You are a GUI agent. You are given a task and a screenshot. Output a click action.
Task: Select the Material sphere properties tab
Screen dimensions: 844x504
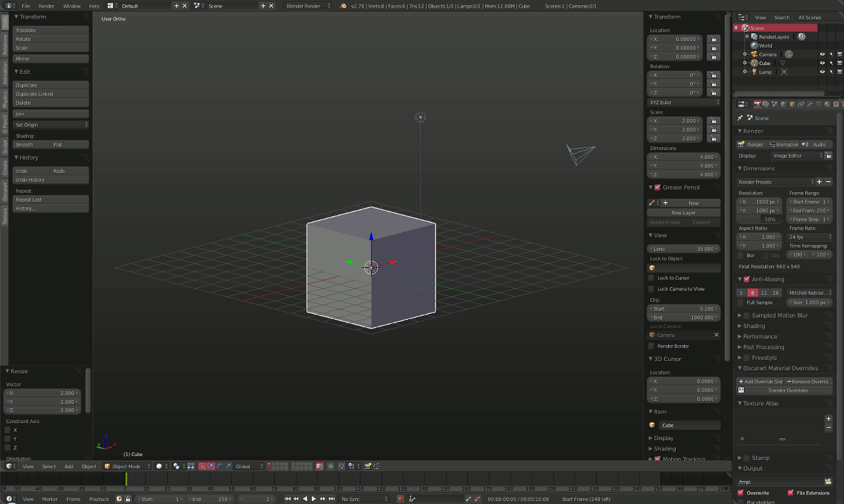click(827, 104)
